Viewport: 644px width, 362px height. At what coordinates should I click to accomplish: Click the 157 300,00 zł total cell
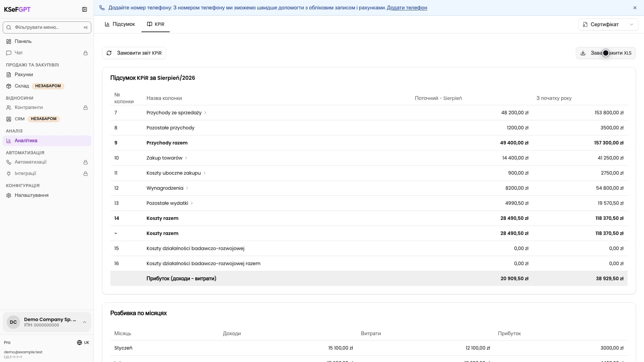[609, 143]
